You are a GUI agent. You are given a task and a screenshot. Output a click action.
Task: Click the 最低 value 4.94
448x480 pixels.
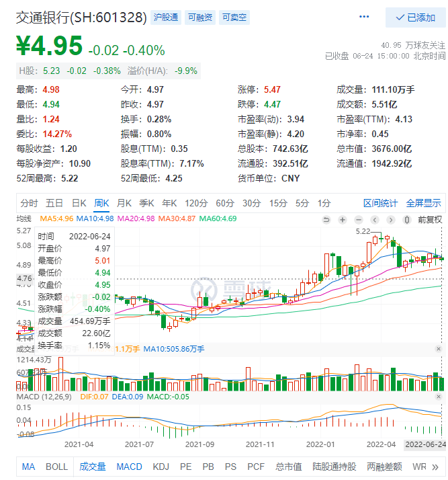click(x=51, y=104)
